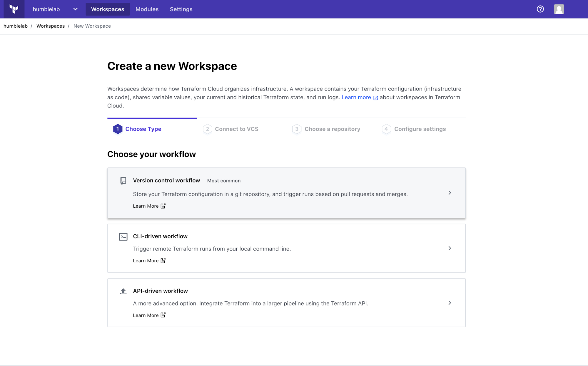Click the chevron on the CLI-driven workflow card
The height and width of the screenshot is (366, 588).
450,248
